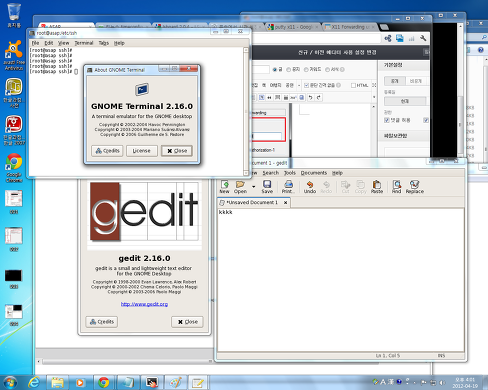Viewport: 488px width, 390px height.
Task: Open avast Free Antivirus desktop icon
Action: 14,55
